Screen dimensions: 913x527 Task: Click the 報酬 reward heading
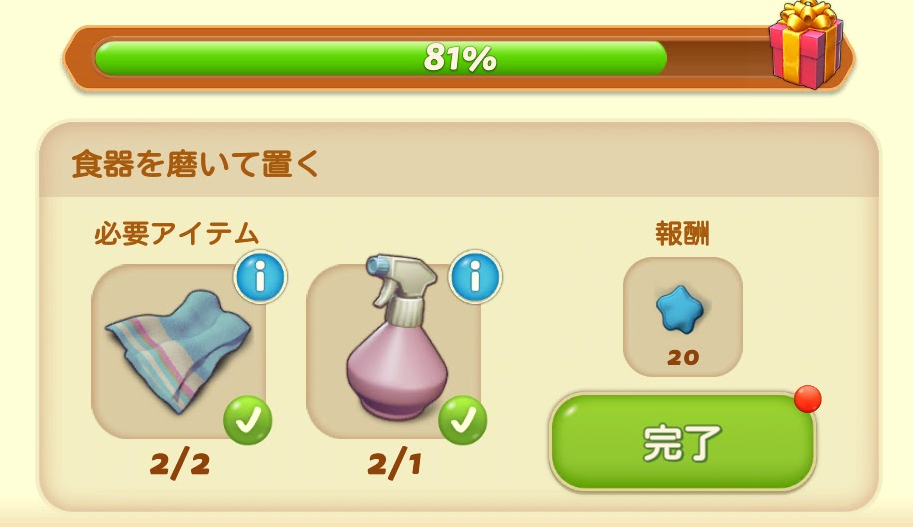pyautogui.click(x=682, y=234)
